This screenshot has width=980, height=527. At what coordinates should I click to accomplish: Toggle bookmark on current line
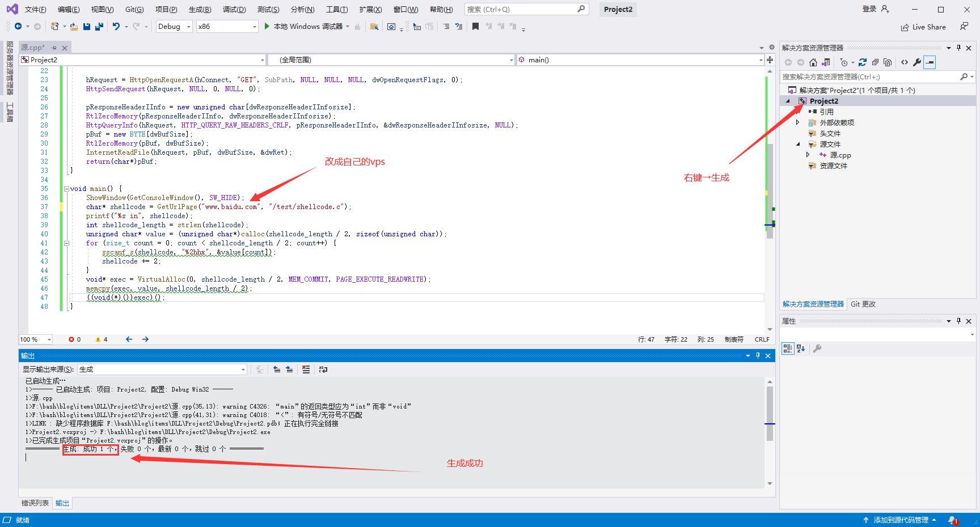[x=475, y=27]
